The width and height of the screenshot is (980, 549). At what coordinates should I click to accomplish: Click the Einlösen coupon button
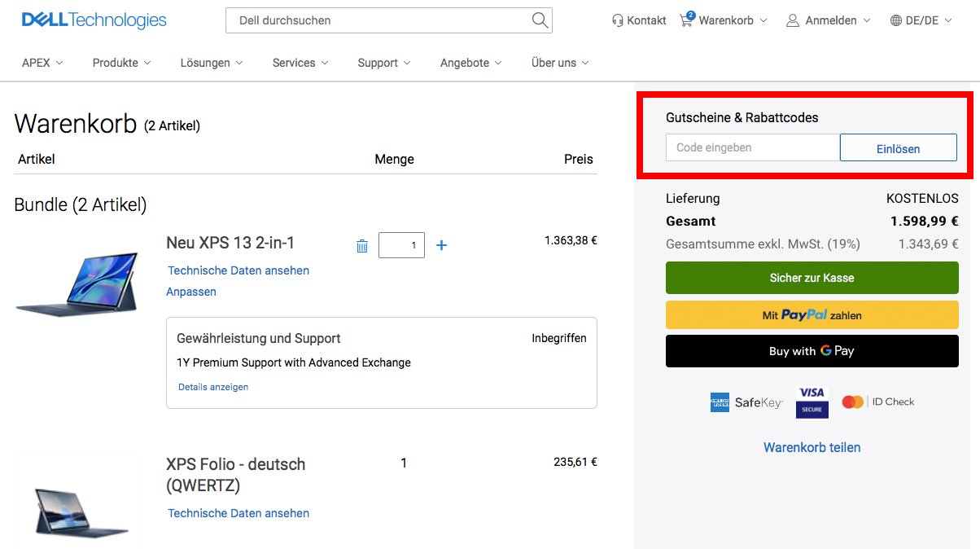pos(898,147)
